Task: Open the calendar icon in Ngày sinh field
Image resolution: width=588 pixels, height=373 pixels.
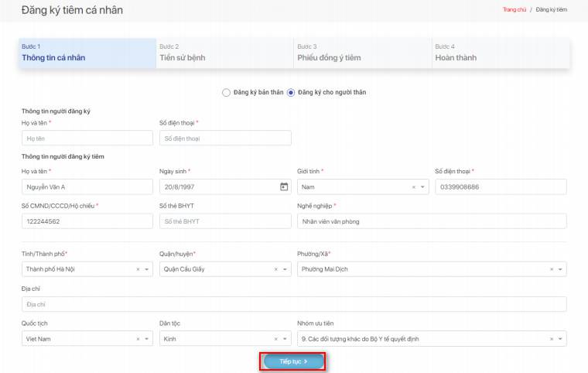Action: tap(284, 186)
